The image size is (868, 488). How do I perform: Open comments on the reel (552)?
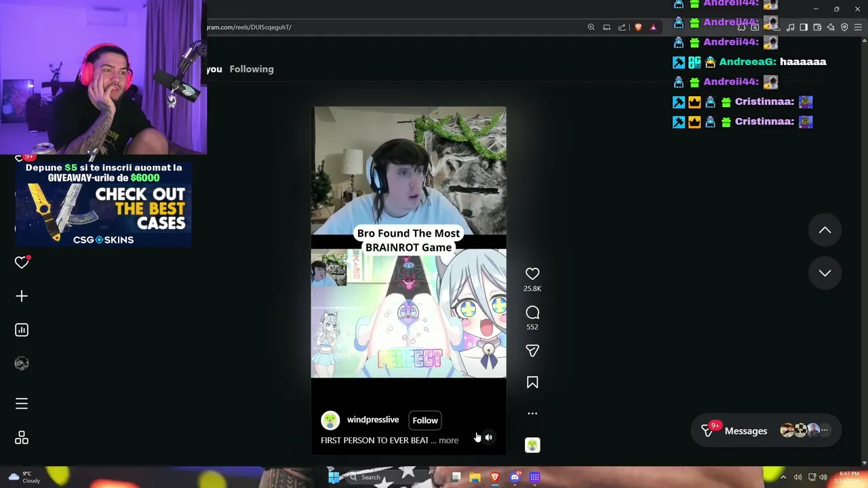(532, 312)
